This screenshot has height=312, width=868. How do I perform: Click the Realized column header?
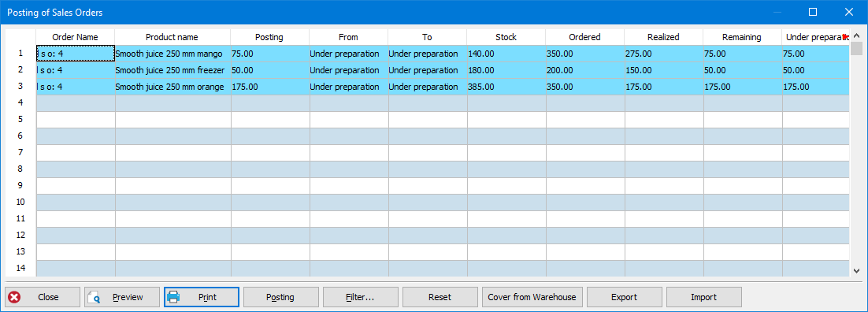click(663, 37)
